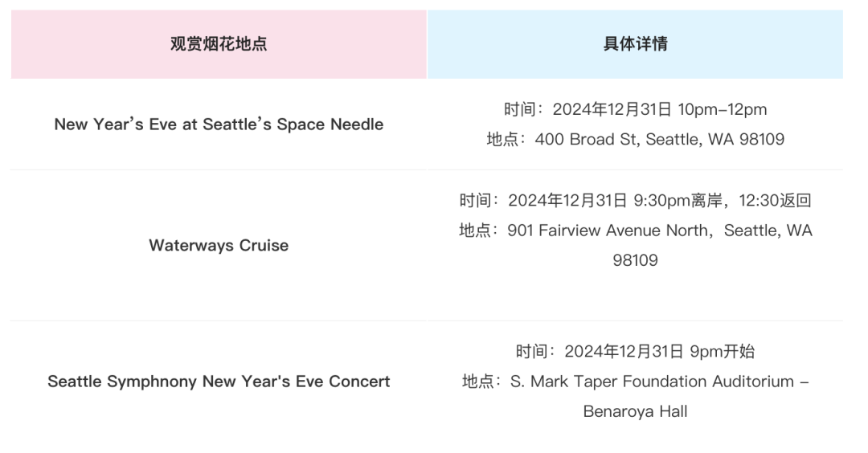
Task: Click the Benaroya Hall text
Action: tap(635, 411)
